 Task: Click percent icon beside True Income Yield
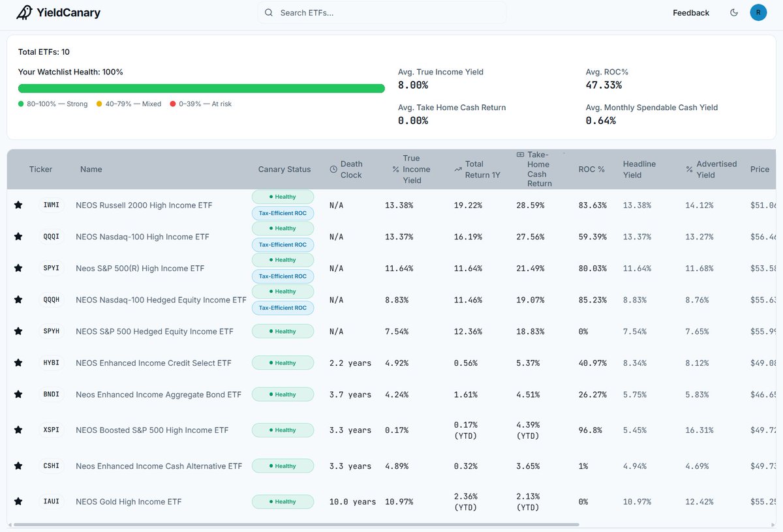click(x=395, y=170)
